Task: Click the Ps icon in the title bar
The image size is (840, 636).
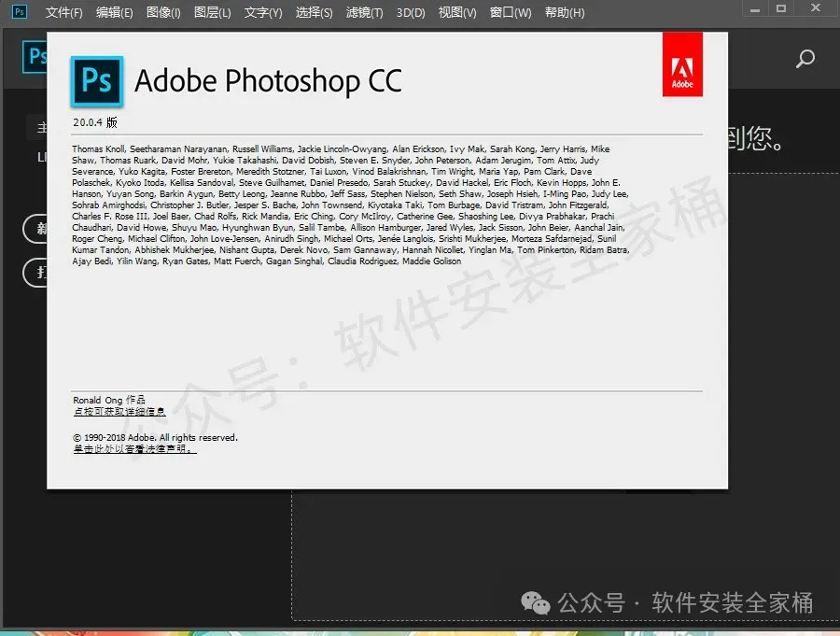Action: (20, 11)
